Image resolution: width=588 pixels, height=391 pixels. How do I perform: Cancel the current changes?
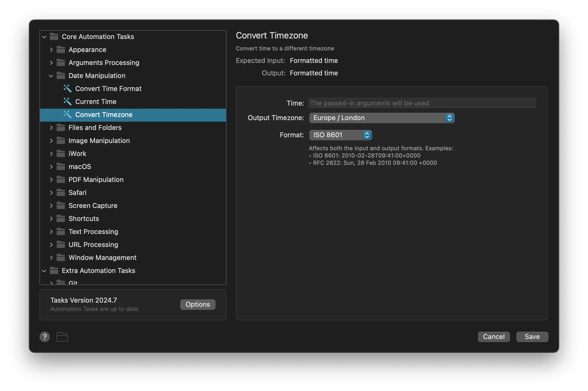click(493, 337)
